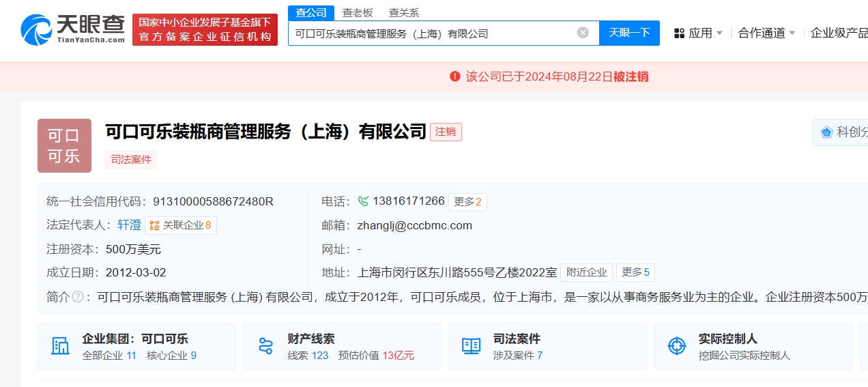Screen dimensions: 868x387
Task: Click the 附近企业 button
Action: tap(586, 272)
